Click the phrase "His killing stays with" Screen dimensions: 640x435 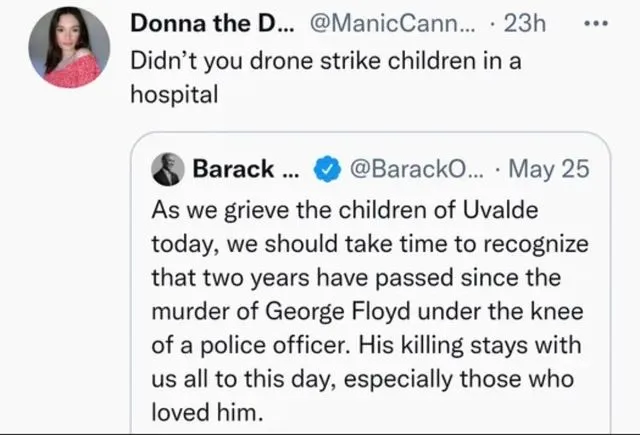click(484, 344)
